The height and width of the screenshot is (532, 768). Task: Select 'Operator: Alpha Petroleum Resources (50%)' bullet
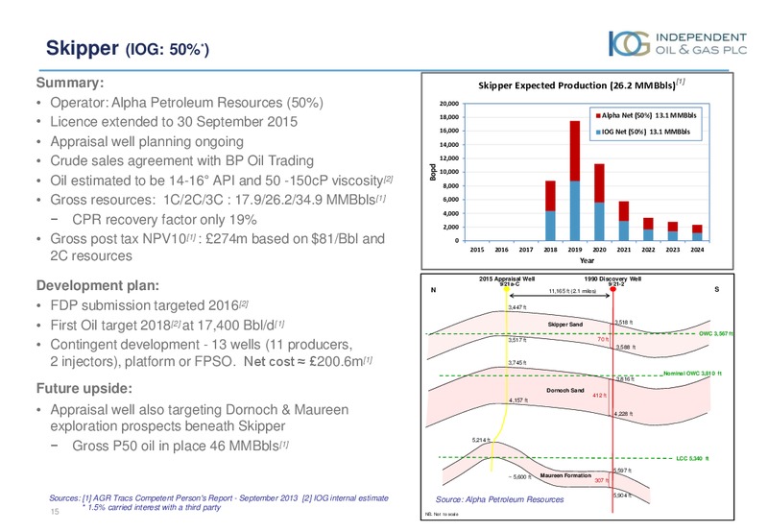click(x=186, y=103)
